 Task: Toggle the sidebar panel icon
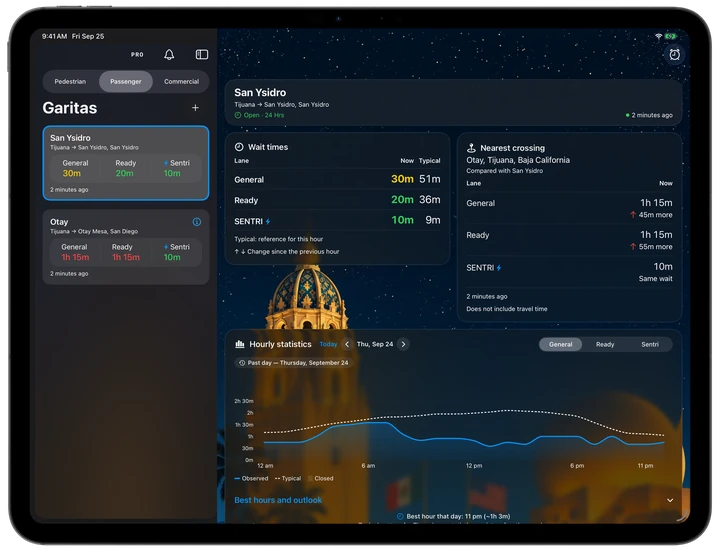click(202, 55)
